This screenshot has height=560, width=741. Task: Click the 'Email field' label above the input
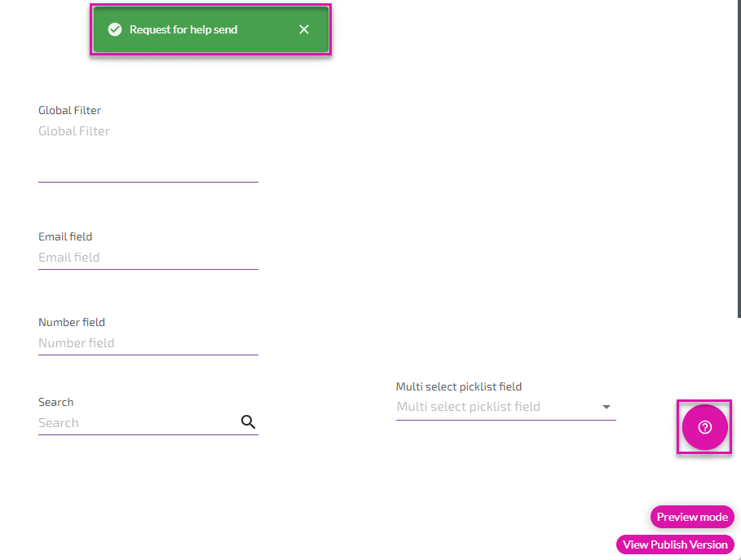[x=65, y=236]
